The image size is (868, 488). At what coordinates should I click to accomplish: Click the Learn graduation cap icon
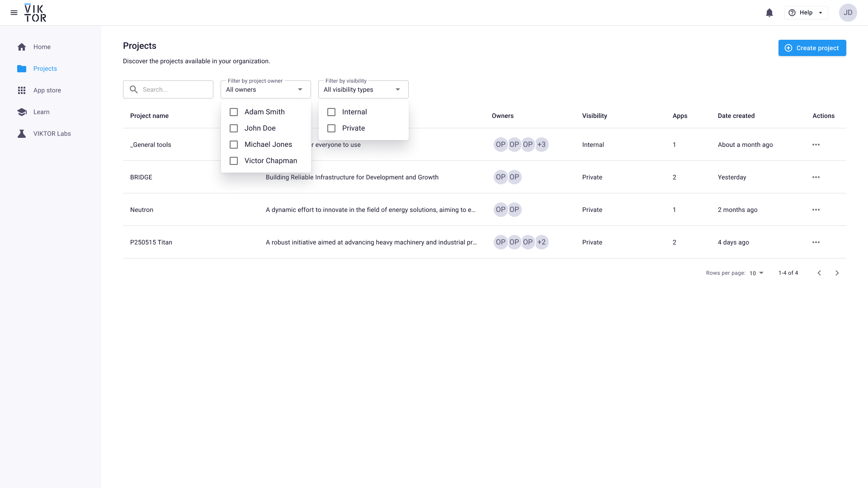click(x=22, y=112)
